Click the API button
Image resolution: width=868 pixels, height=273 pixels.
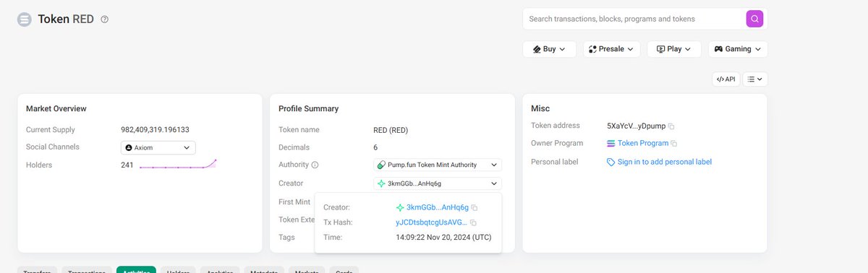(726, 79)
